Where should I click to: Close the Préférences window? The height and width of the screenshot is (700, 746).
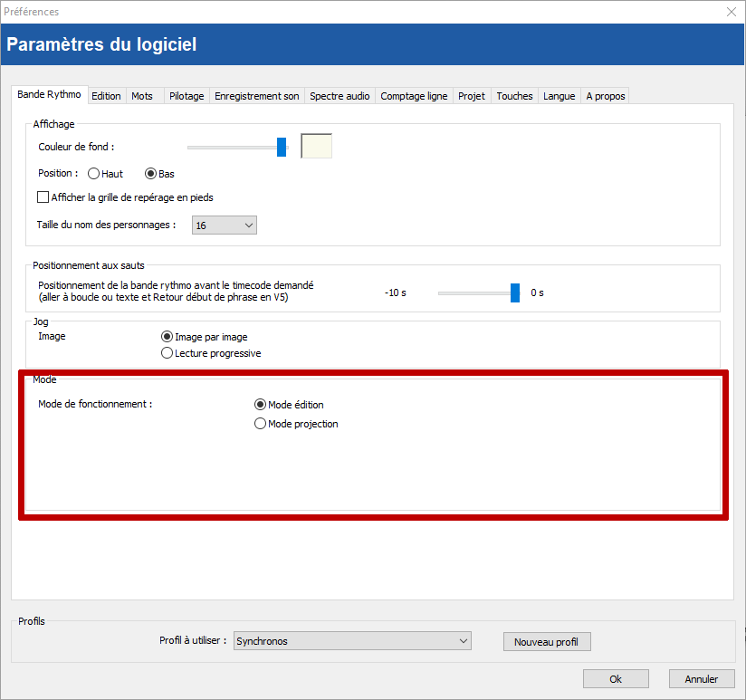point(731,12)
